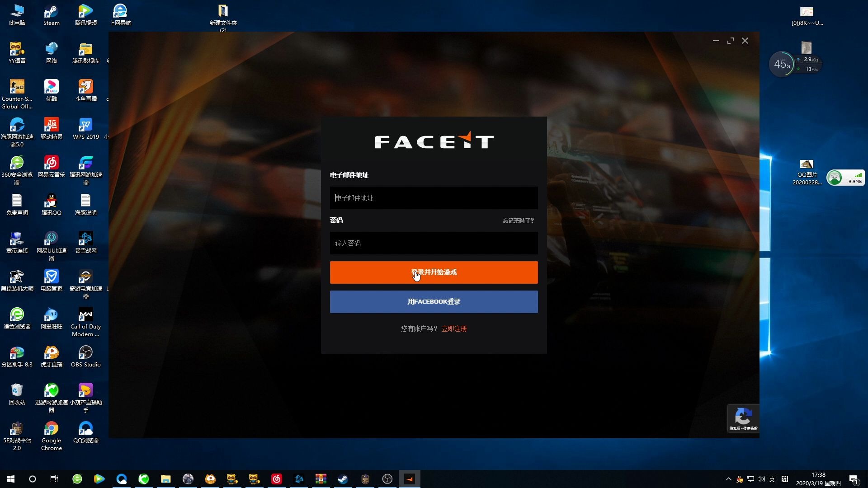Click the FACEIT icon in the taskbar
The height and width of the screenshot is (488, 868).
tap(409, 479)
